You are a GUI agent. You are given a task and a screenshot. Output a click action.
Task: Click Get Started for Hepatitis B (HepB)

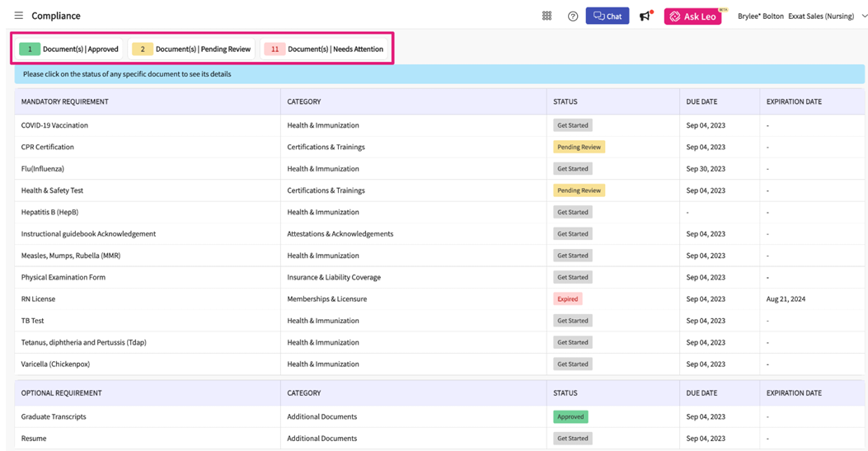572,212
